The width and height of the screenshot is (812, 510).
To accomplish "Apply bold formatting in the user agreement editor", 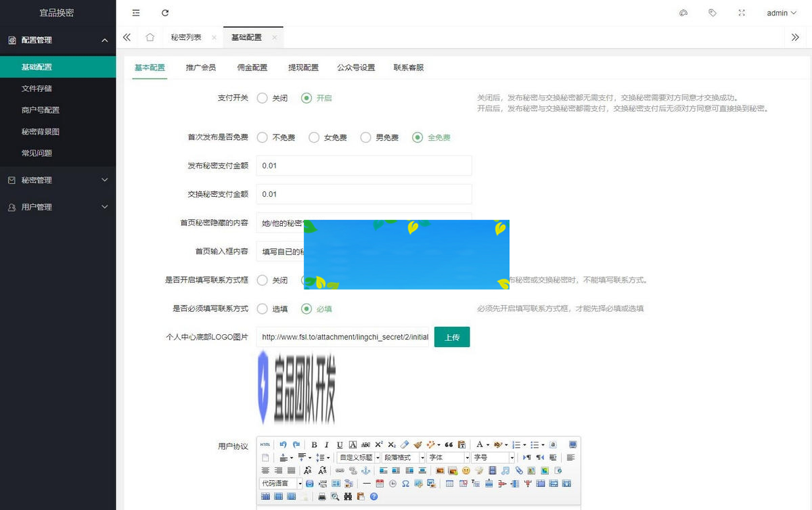I will tap(314, 444).
